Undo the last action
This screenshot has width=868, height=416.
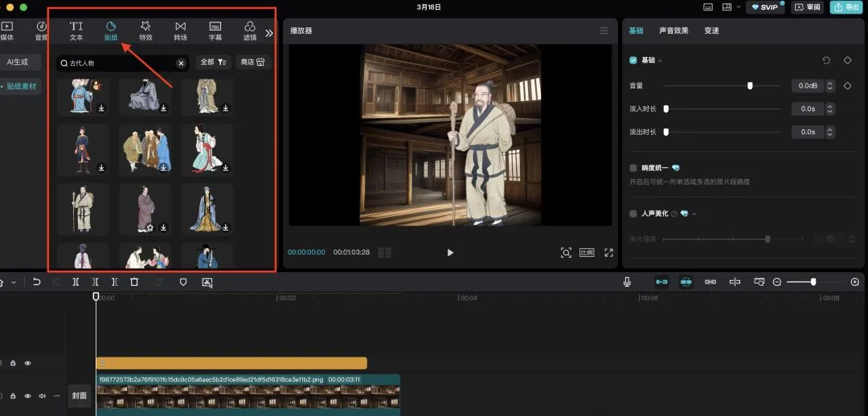(36, 282)
